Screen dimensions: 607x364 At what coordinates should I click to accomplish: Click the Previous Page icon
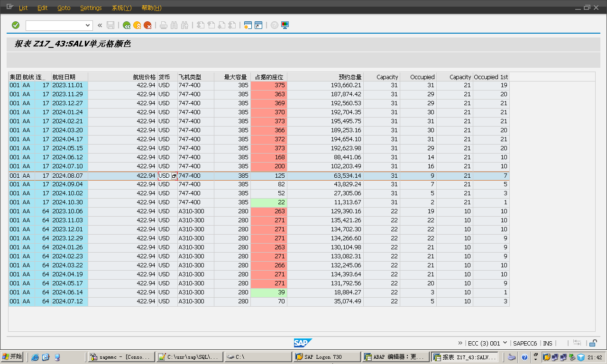[211, 25]
